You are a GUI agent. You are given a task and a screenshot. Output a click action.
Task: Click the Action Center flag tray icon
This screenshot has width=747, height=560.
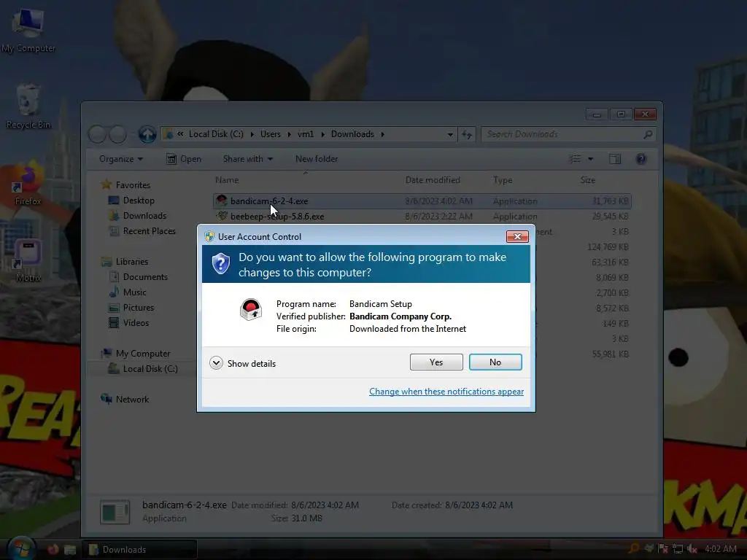(x=662, y=549)
